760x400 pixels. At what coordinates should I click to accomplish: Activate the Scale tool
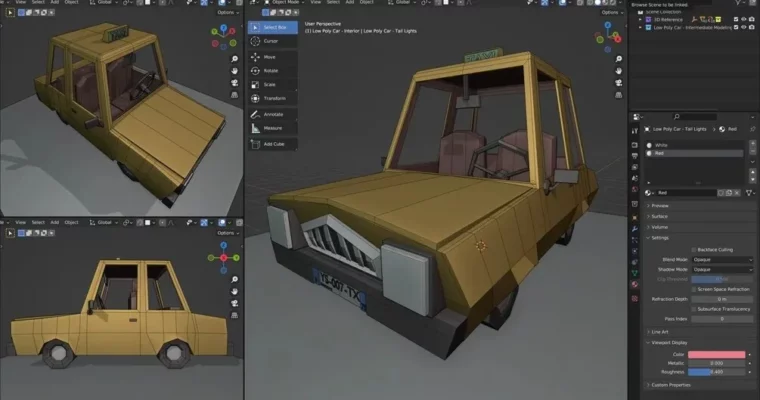pyautogui.click(x=272, y=85)
